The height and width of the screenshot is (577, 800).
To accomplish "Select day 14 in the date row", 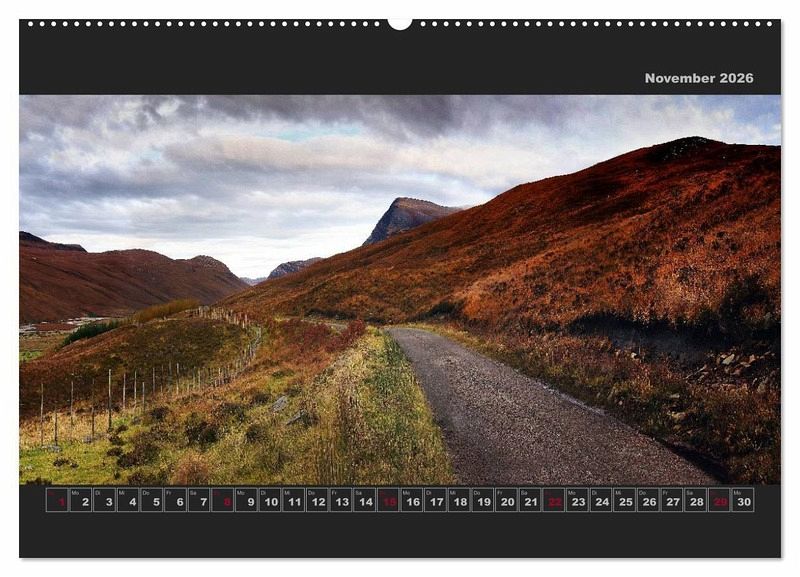I will (364, 500).
